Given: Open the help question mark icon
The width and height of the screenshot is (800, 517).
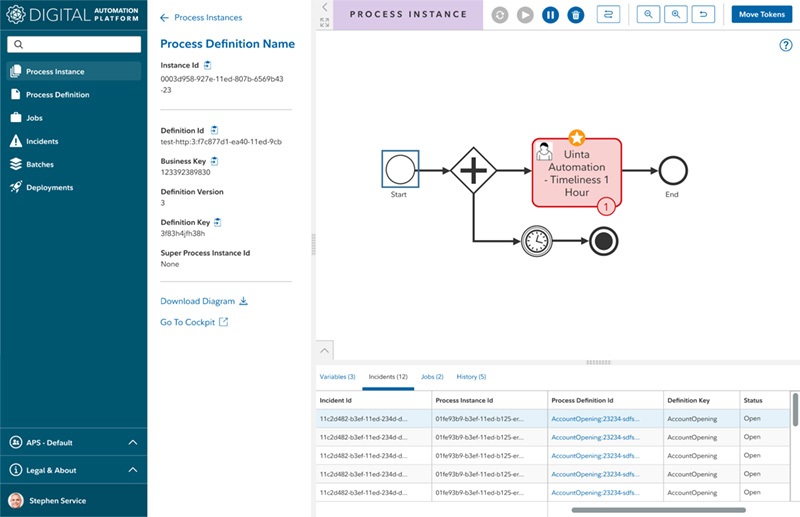Looking at the screenshot, I should click(x=785, y=45).
